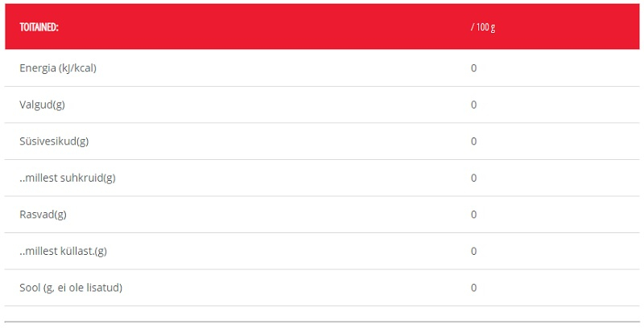Select the Valgud(g) row label
Viewport: 644px width, 328px height.
click(43, 105)
